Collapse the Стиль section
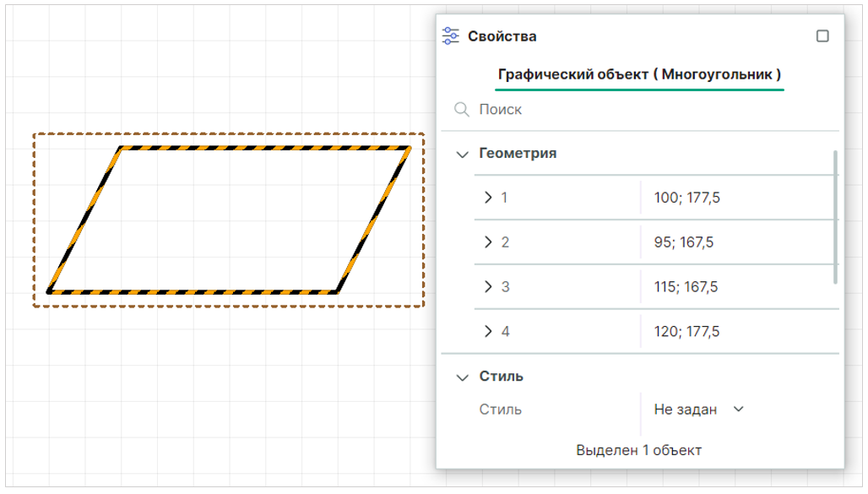 point(462,377)
